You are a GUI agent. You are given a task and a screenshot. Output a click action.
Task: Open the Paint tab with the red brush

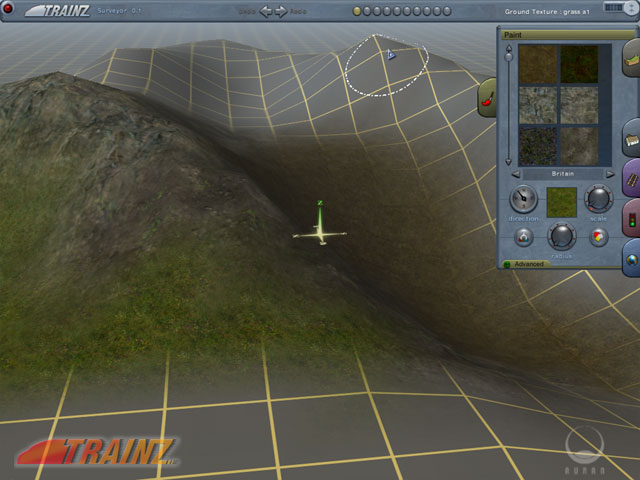click(487, 98)
